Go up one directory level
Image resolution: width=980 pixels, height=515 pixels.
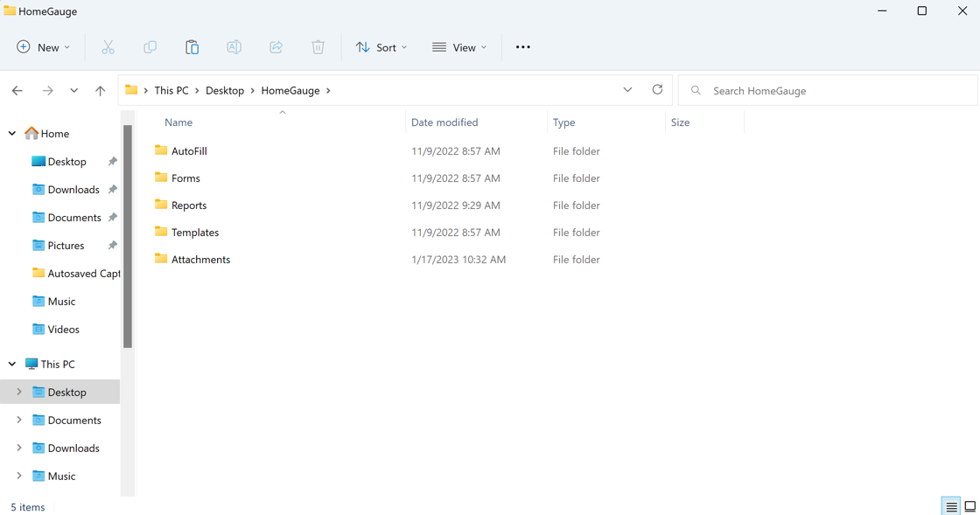click(x=100, y=90)
